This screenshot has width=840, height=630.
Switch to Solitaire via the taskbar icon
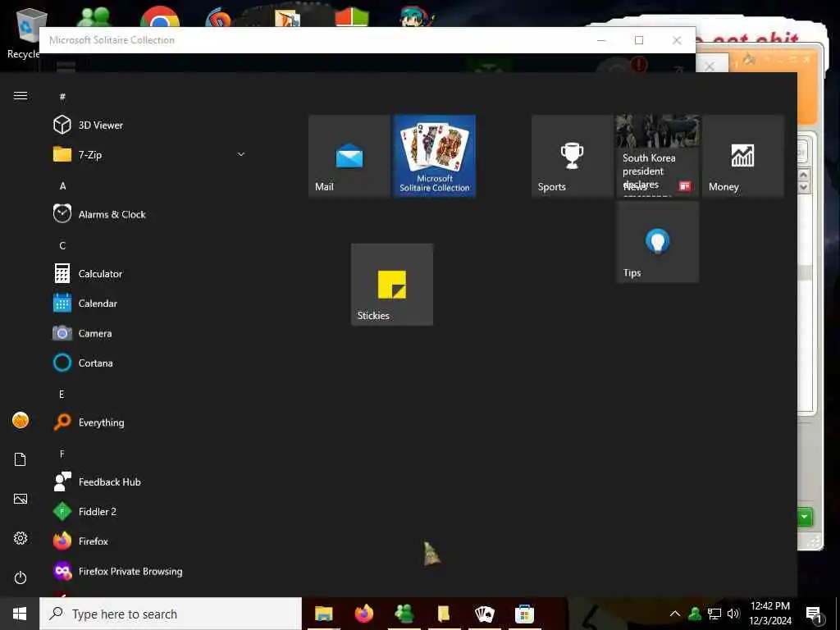click(x=484, y=614)
